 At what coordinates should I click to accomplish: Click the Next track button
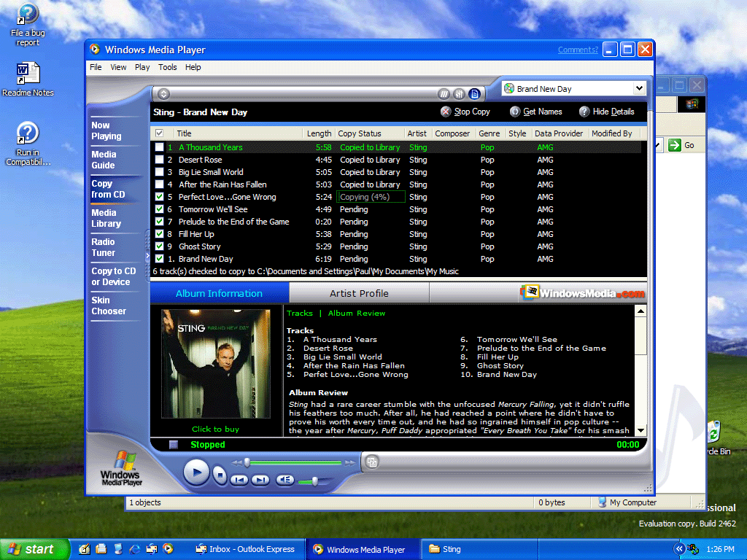[260, 480]
